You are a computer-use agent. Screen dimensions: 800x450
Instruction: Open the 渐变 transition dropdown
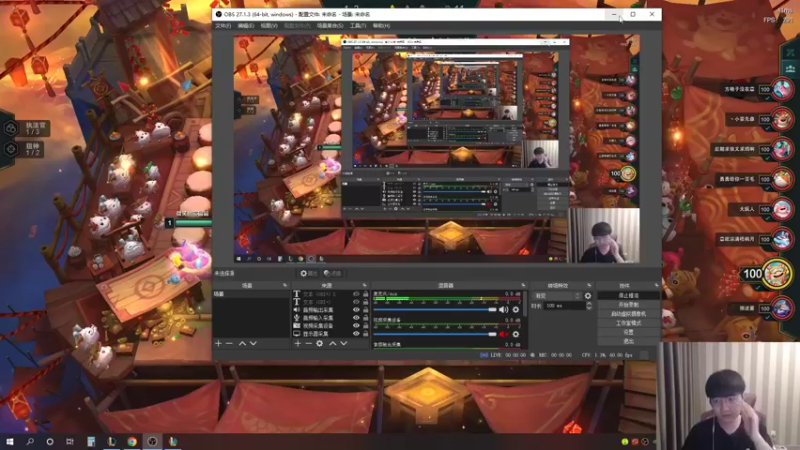(557, 296)
